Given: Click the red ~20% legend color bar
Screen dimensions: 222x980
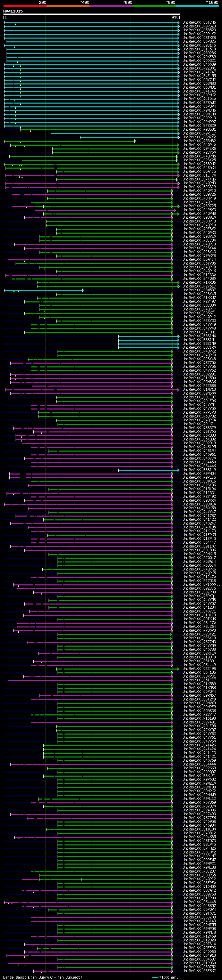Looking at the screenshot, I should point(25,6).
